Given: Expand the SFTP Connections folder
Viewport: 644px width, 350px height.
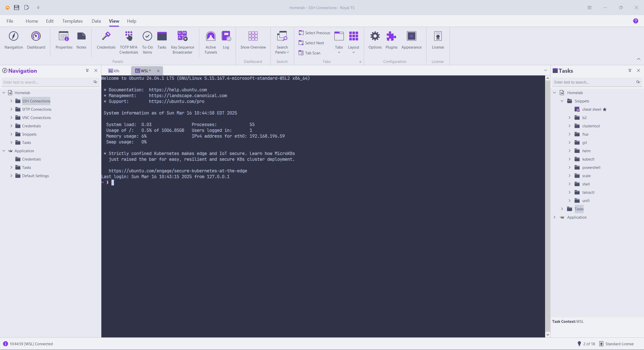Looking at the screenshot, I should [11, 109].
